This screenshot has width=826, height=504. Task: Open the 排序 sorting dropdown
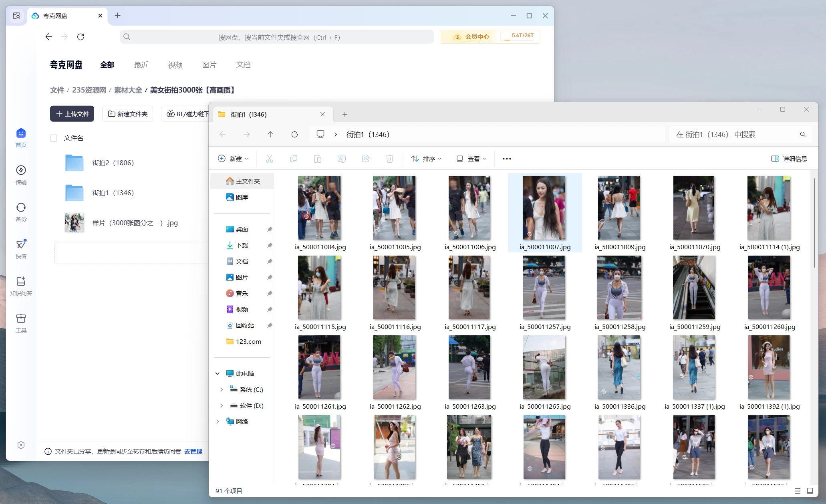(x=426, y=158)
